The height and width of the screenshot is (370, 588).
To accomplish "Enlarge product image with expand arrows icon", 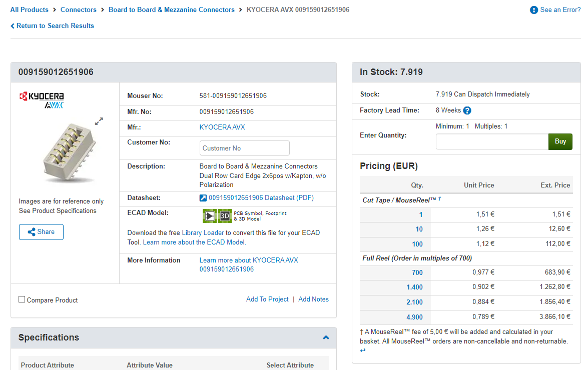I will pos(99,121).
